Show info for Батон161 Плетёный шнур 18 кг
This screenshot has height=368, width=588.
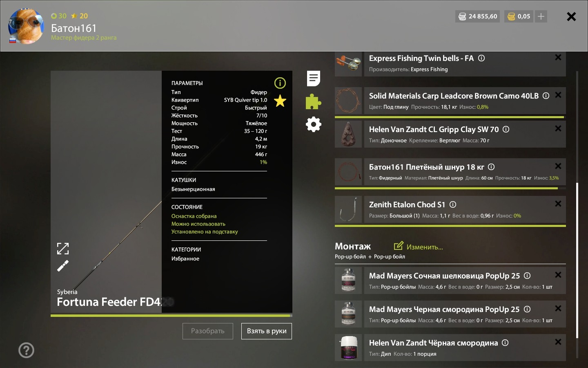(x=491, y=167)
